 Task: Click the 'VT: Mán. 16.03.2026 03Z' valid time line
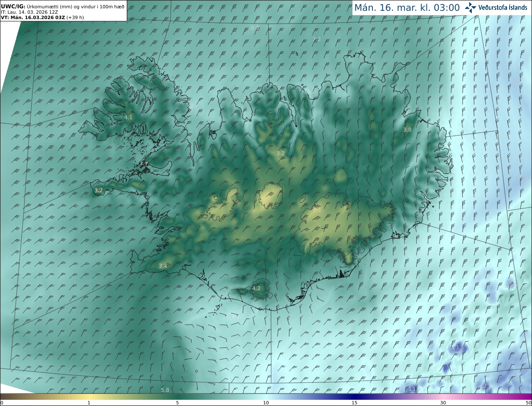pyautogui.click(x=42, y=17)
